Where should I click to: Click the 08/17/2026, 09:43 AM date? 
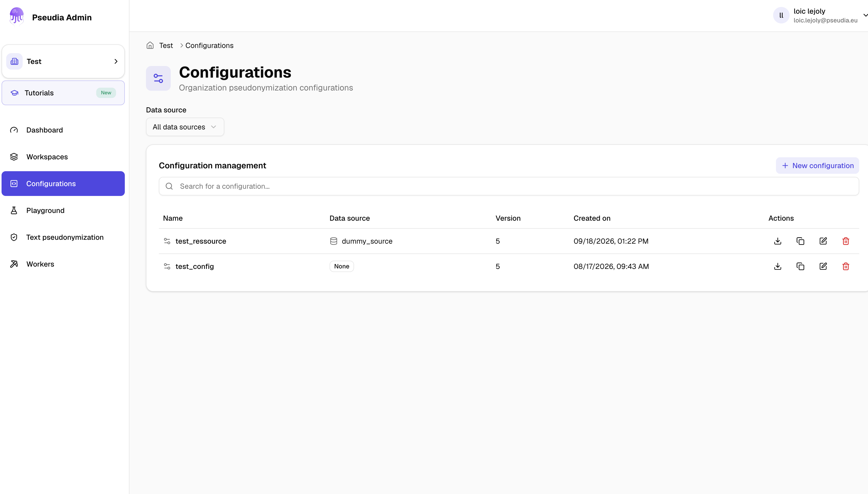tap(611, 267)
